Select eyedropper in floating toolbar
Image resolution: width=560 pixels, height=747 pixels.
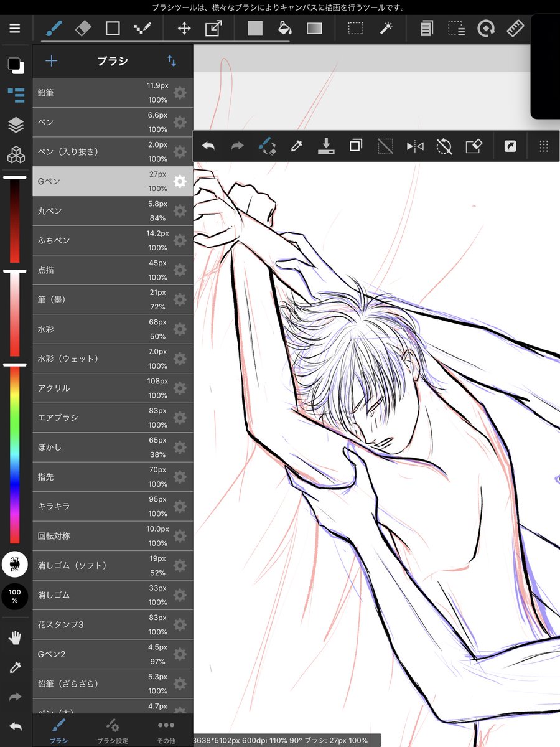click(297, 146)
